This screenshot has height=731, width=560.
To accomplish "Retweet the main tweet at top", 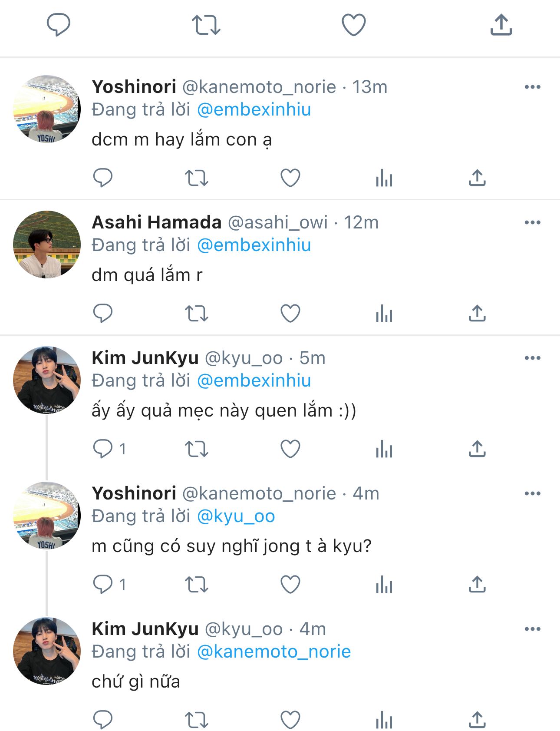I will coord(206,25).
